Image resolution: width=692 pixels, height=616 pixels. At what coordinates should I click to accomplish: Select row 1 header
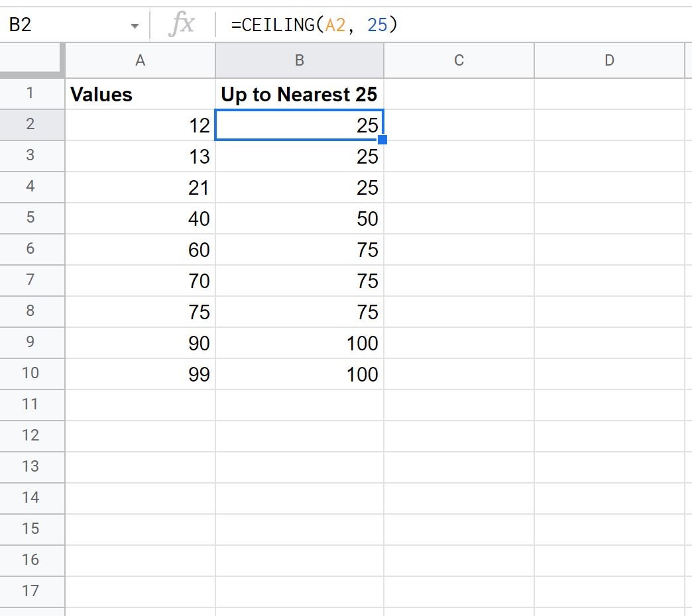pyautogui.click(x=30, y=93)
